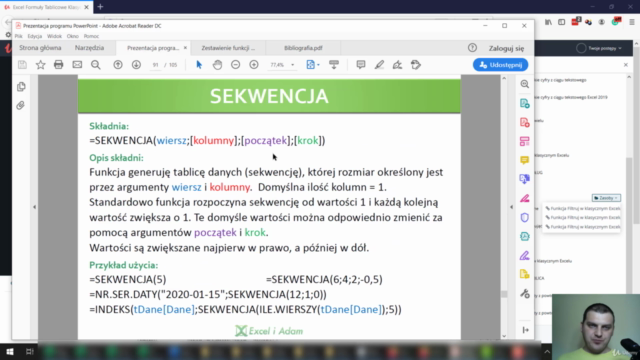This screenshot has width=640, height=360.
Task: Open Acrobat help question mark icon
Action: coord(472,48)
